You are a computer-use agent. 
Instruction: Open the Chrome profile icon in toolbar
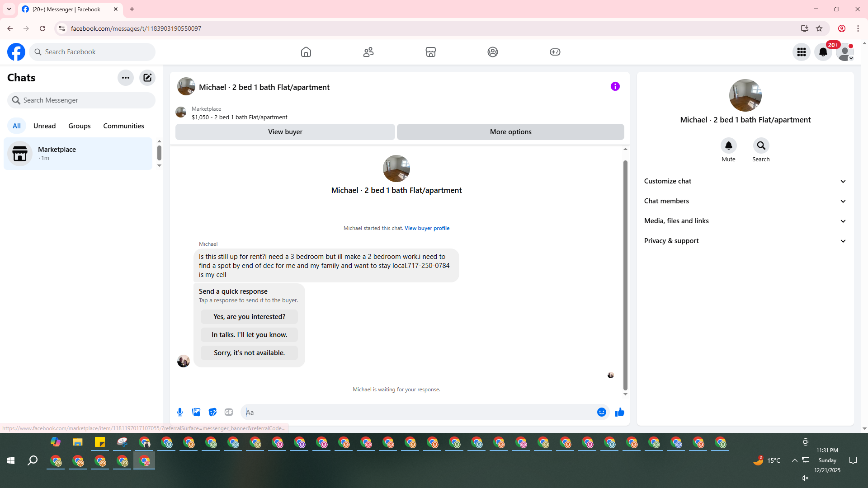[x=842, y=28]
